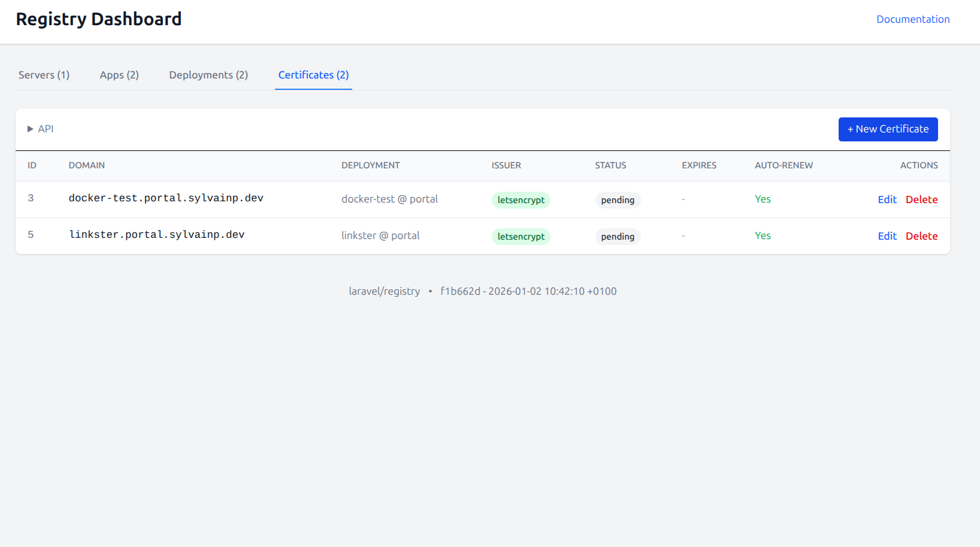Screen dimensions: 980x547
Task: Open the Documentation link
Action: [912, 19]
